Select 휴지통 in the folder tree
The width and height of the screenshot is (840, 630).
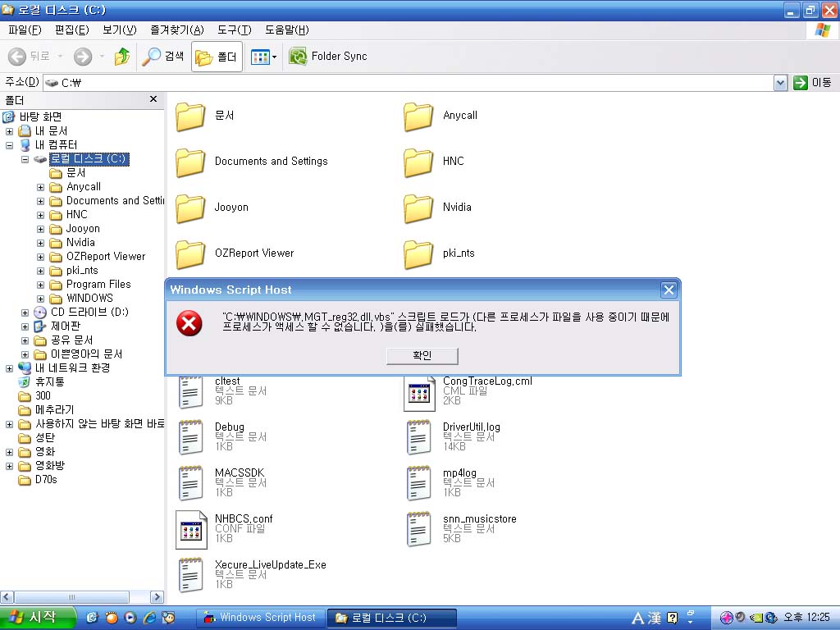click(x=50, y=382)
